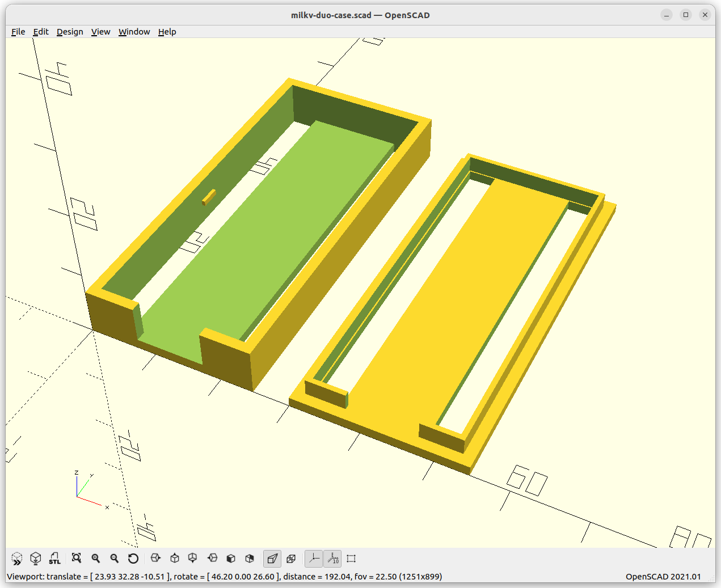Switch to the Front view
Screen dimensions: 721x588
click(230, 559)
